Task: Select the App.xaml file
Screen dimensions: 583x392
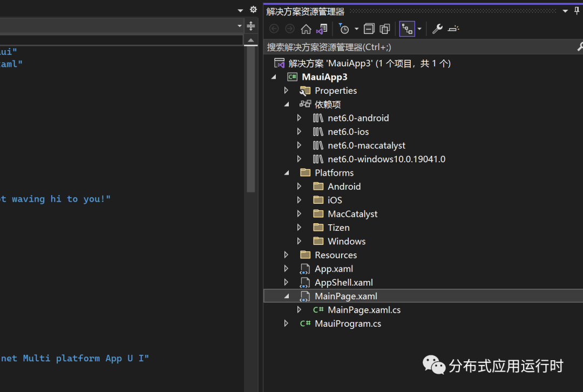Action: coord(334,269)
